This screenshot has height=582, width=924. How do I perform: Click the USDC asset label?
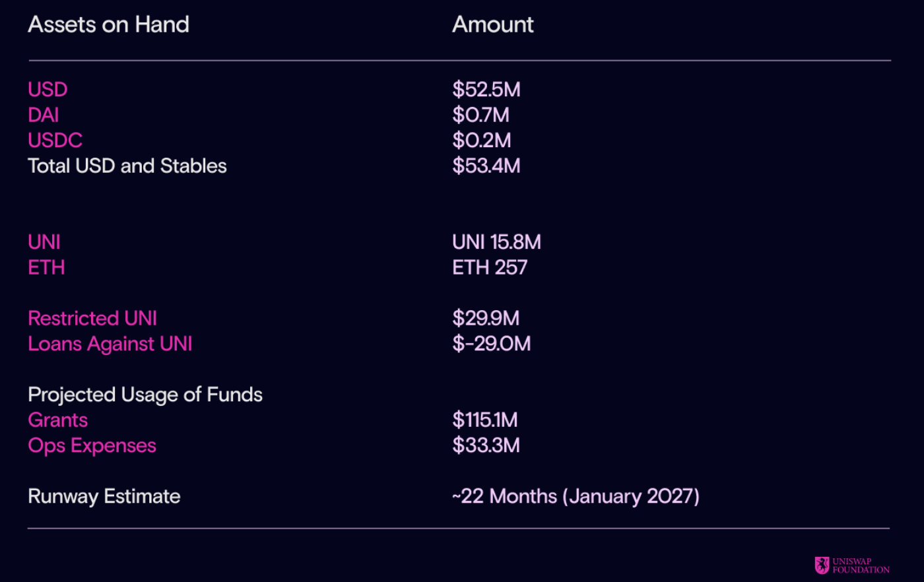click(55, 141)
